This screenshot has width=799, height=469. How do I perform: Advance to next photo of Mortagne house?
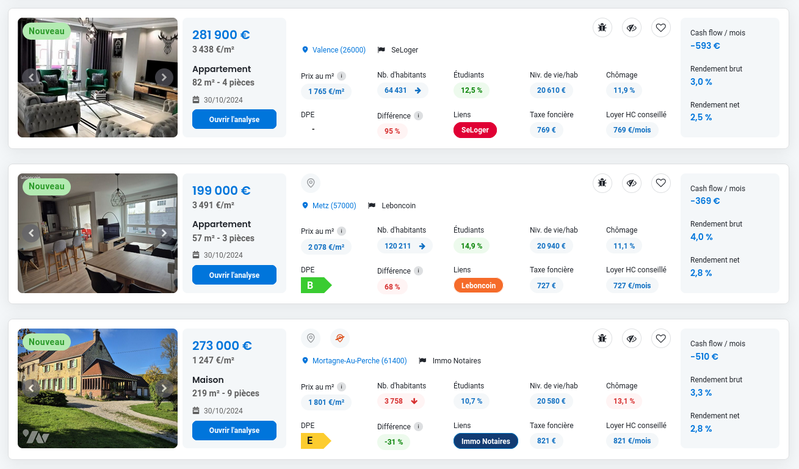click(164, 388)
